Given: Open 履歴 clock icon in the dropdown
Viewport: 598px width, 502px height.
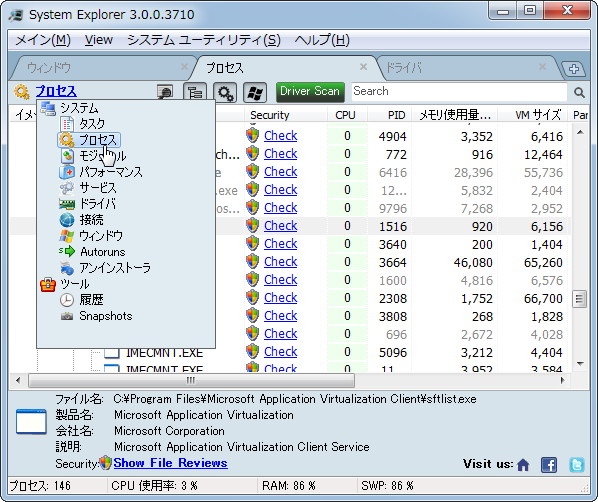Looking at the screenshot, I should (67, 300).
